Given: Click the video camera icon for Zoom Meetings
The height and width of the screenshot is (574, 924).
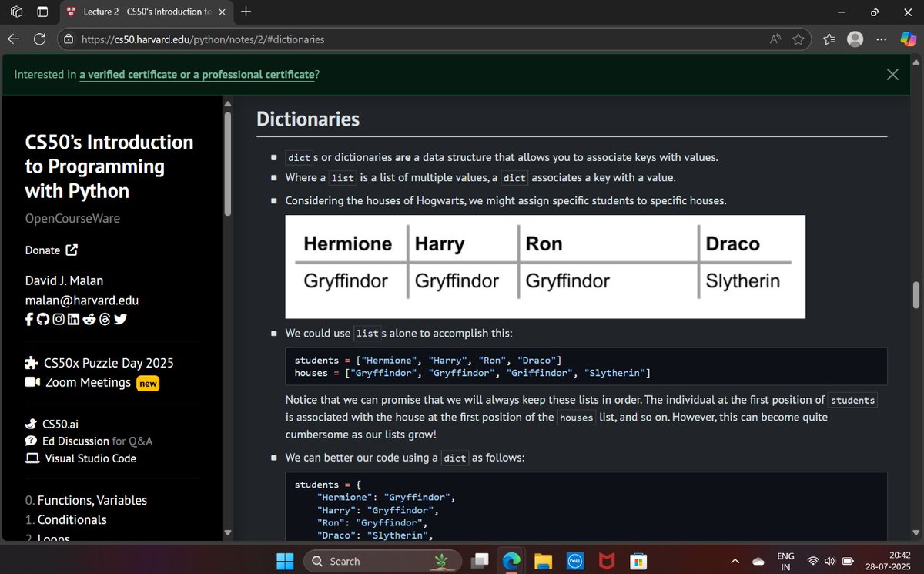Looking at the screenshot, I should (x=32, y=382).
